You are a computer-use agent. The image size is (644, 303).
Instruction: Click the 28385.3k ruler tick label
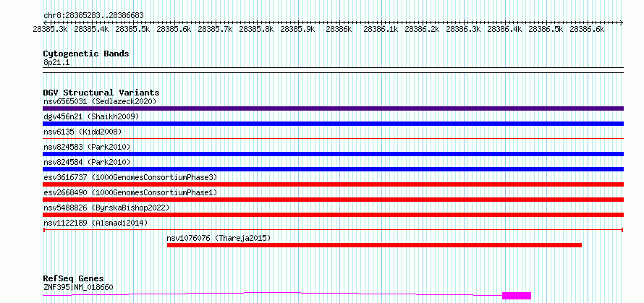click(51, 29)
